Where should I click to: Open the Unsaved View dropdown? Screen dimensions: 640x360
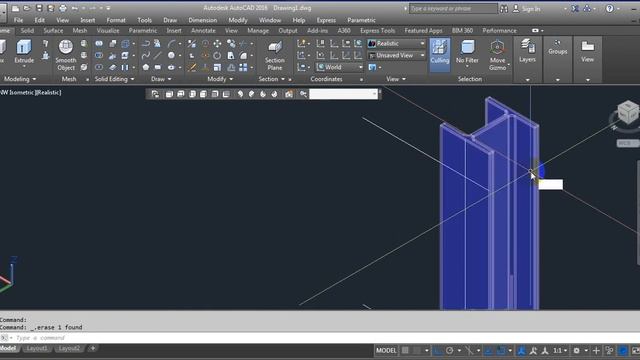click(396, 55)
